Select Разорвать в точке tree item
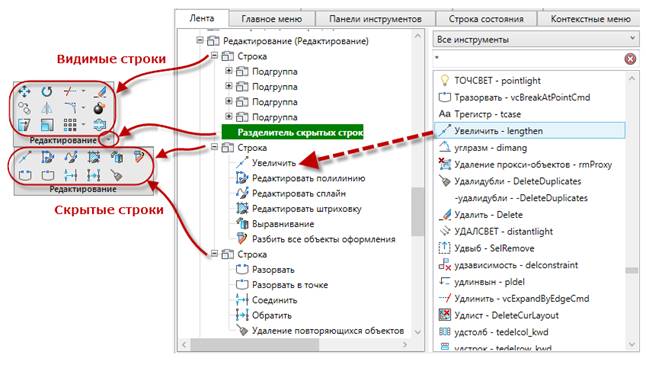 [290, 285]
